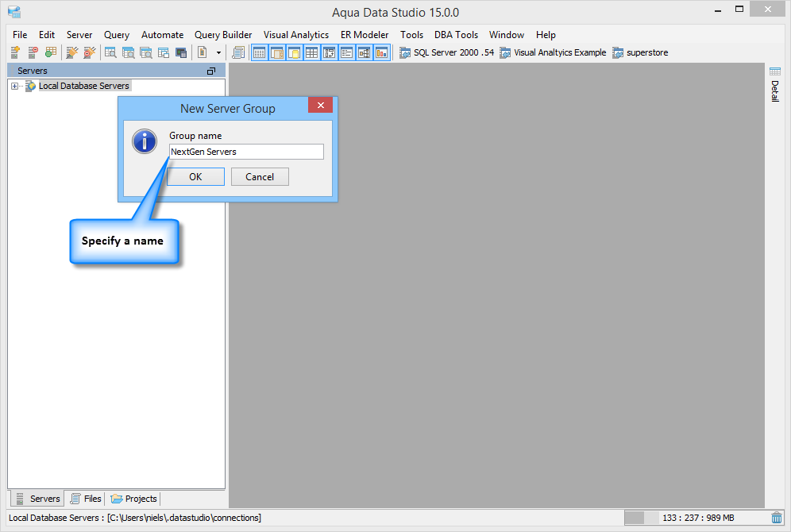Open the Help menu

click(x=546, y=35)
